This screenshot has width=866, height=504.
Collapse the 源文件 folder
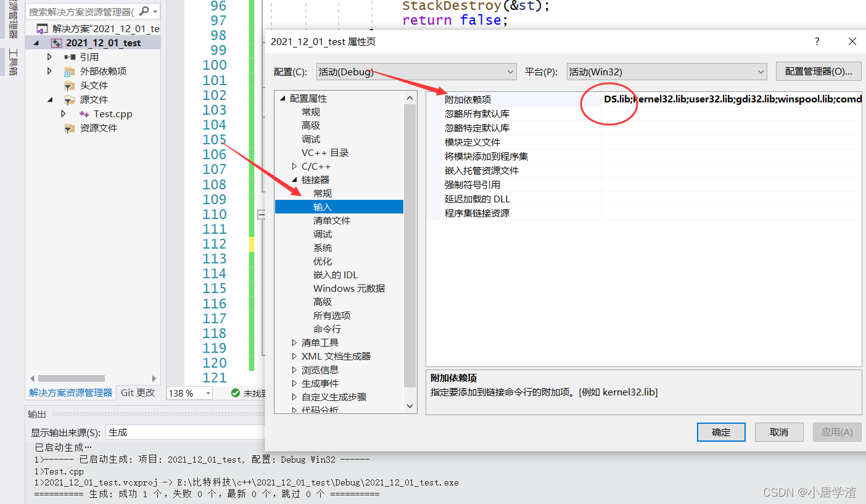(50, 99)
